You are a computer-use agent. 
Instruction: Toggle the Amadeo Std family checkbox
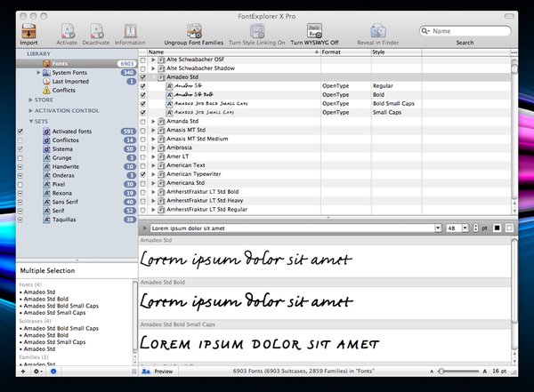click(x=143, y=77)
